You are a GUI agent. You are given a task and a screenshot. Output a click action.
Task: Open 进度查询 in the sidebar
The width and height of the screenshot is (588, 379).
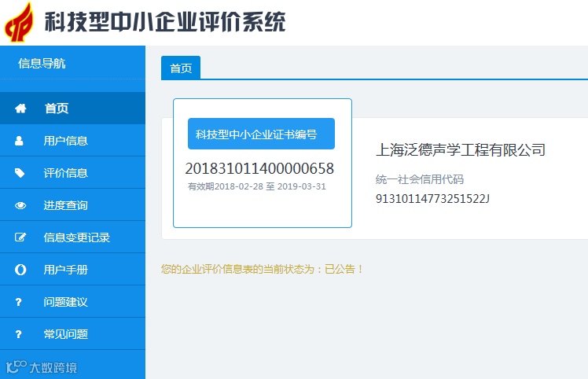[72, 205]
